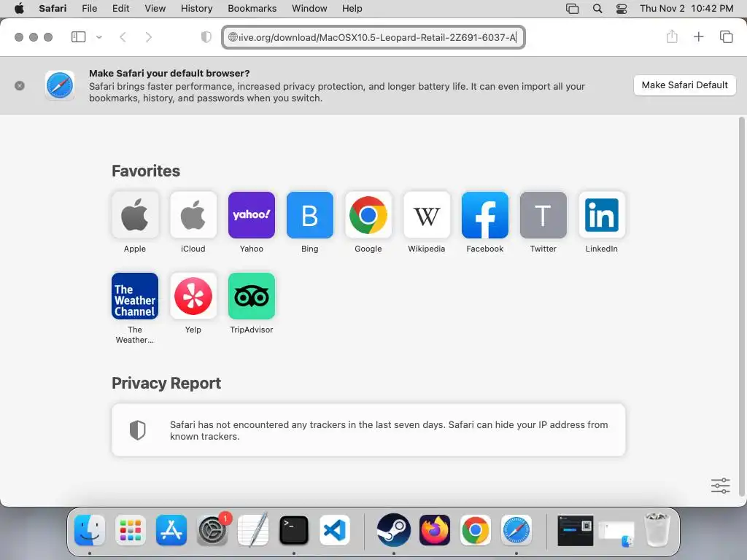Open Spotlight search in menu bar
747x560 pixels.
pos(597,9)
